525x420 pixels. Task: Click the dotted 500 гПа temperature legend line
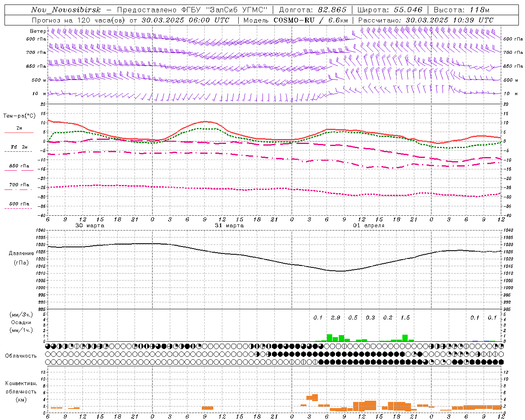19,208
